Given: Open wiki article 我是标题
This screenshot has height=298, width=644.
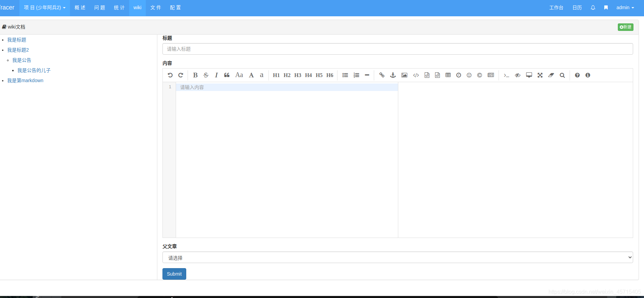Looking at the screenshot, I should 17,40.
